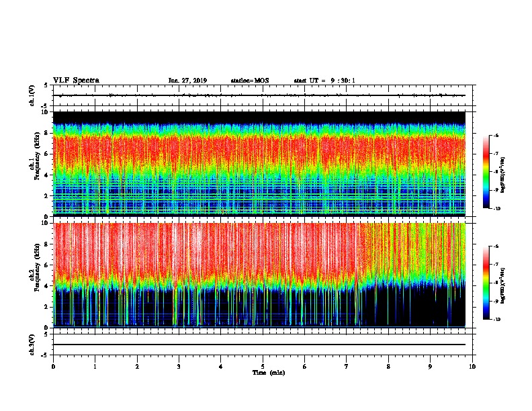
Task: Click the "-10" value on the lower colorbar
Action: (x=496, y=320)
